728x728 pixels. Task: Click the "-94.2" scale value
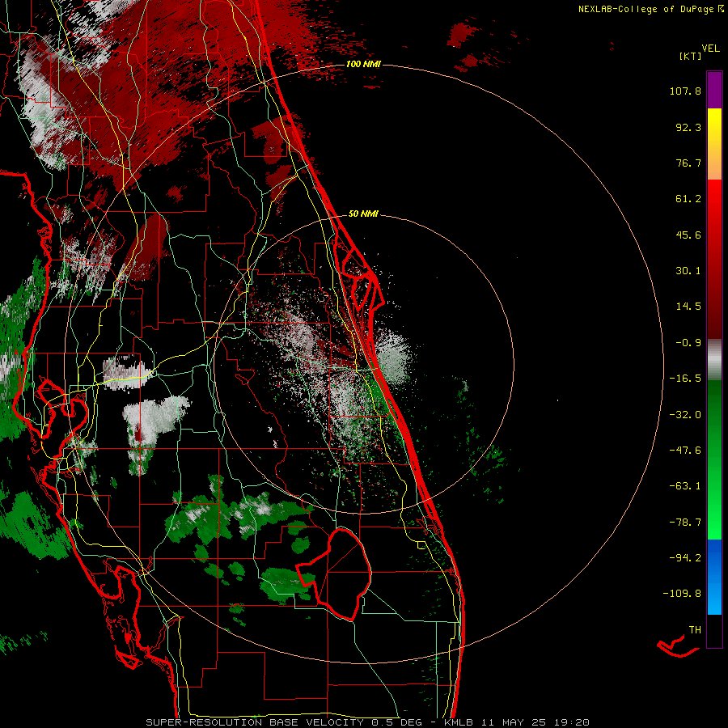click(x=685, y=557)
